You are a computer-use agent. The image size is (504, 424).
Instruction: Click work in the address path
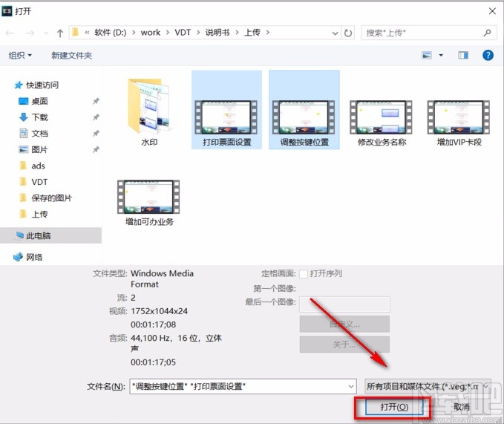pos(151,33)
